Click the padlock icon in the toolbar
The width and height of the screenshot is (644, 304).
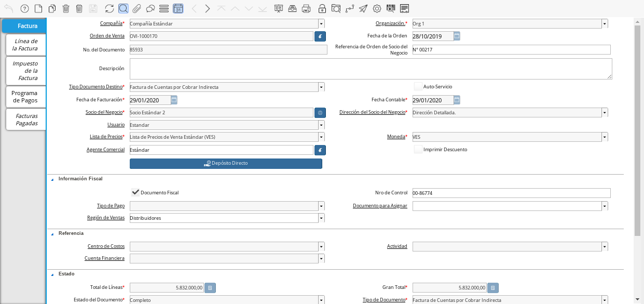(322, 8)
